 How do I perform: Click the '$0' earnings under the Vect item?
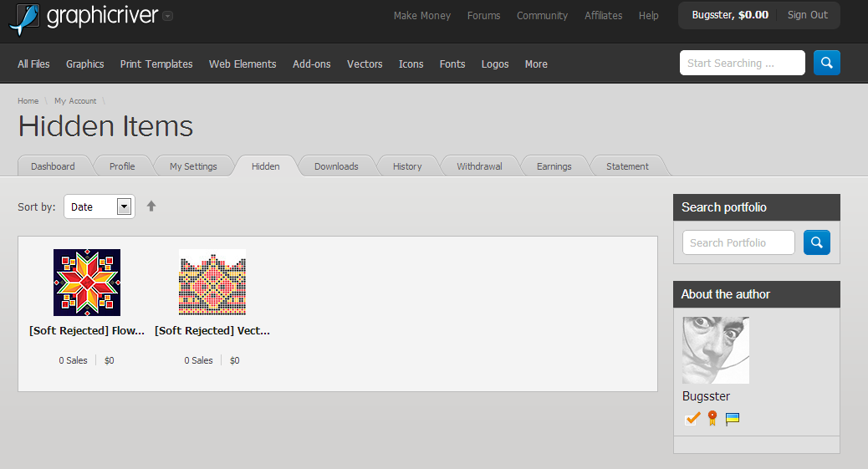[x=235, y=360]
